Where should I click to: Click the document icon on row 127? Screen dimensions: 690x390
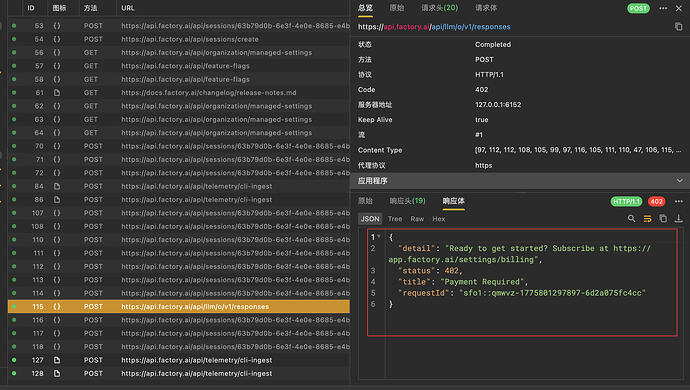(x=57, y=360)
